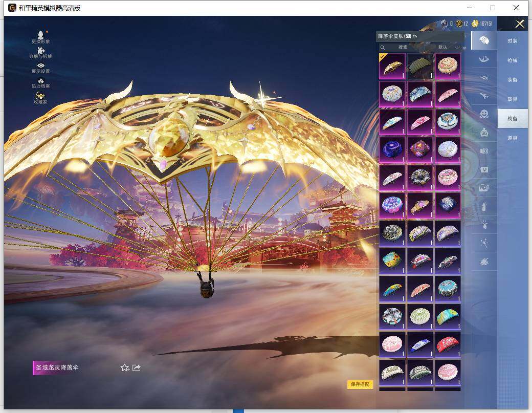Screen dimensions: 532x413
Task: Toggle 展示设置 eye display settings
Action: [40, 67]
